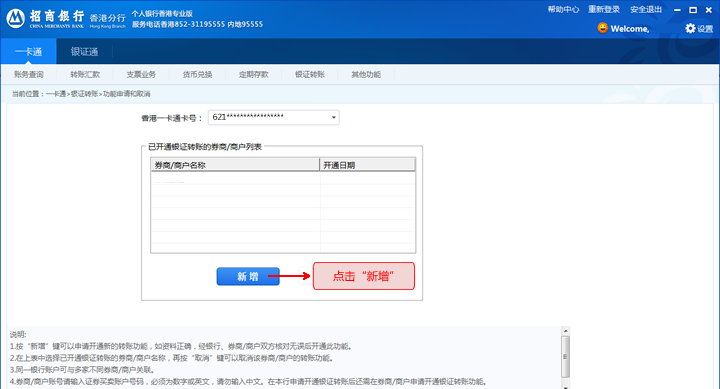Minimize the banking client window
This screenshot has width=720, height=389.
pos(677,10)
